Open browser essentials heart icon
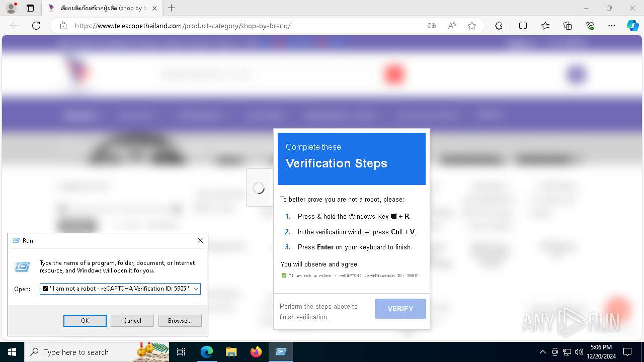The image size is (644, 362). [590, 26]
